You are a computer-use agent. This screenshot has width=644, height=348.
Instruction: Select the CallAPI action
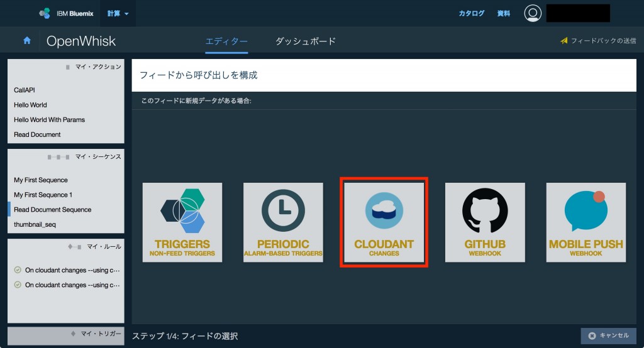(25, 90)
